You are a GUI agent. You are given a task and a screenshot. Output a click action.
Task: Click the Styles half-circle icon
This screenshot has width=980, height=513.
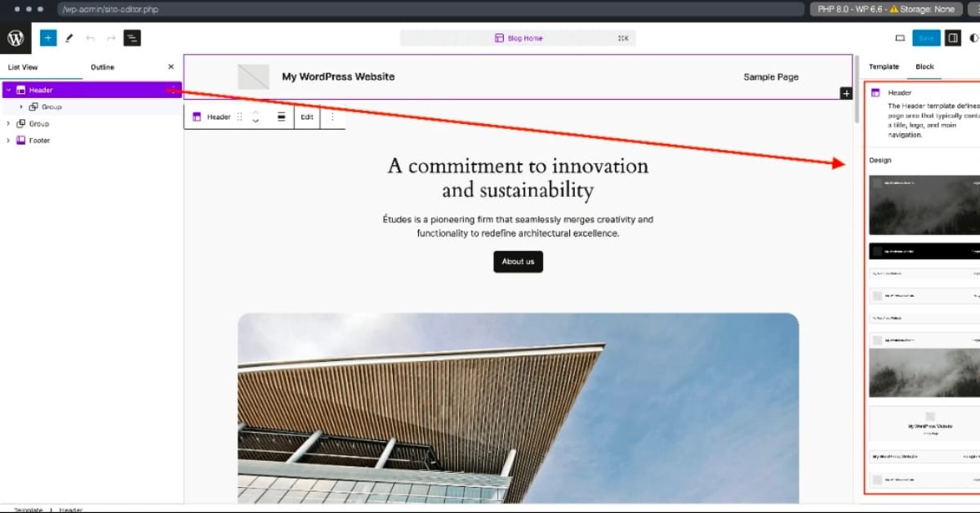click(x=973, y=38)
